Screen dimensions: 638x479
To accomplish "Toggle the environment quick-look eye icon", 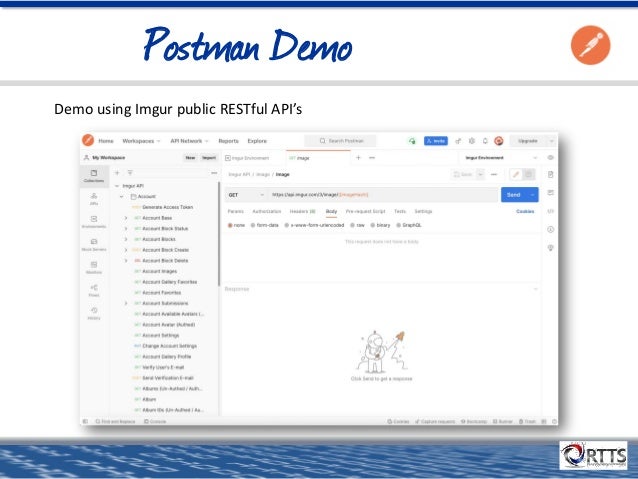I will click(551, 157).
